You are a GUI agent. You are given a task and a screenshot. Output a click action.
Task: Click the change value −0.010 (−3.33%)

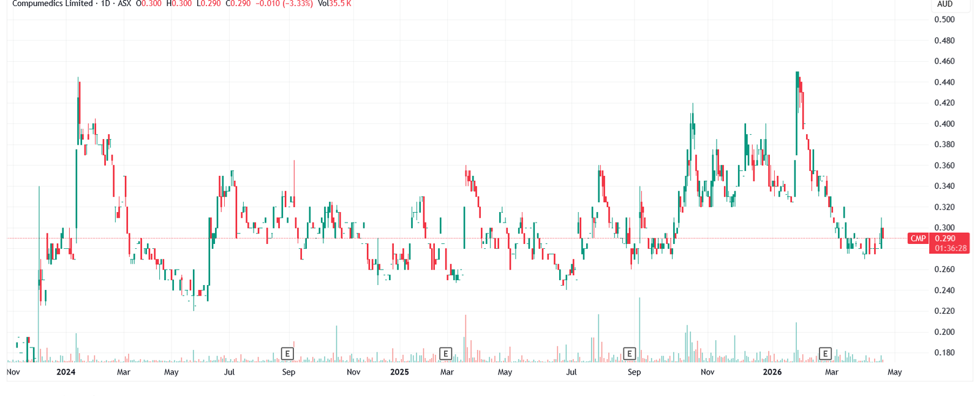(x=284, y=4)
